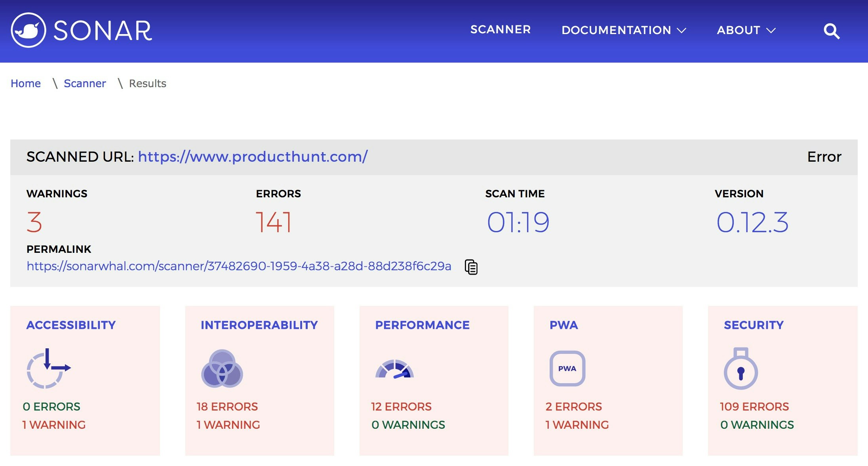Click the SONAR wordmark text
This screenshot has width=868, height=466.
coord(103,31)
